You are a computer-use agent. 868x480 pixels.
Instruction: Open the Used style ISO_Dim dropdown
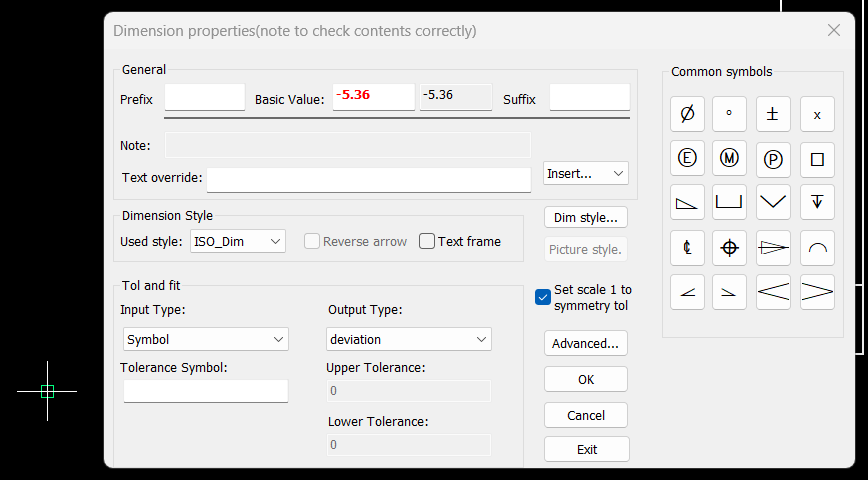(238, 241)
